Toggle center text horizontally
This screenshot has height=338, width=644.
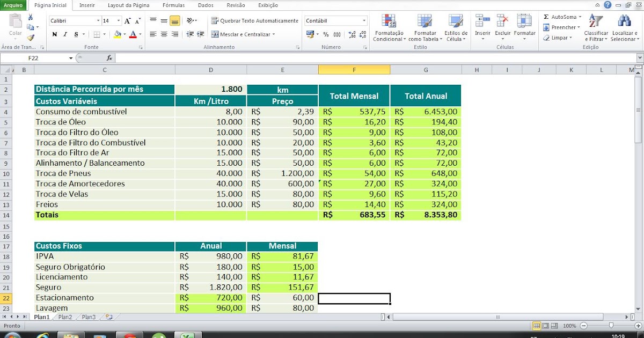(164, 34)
